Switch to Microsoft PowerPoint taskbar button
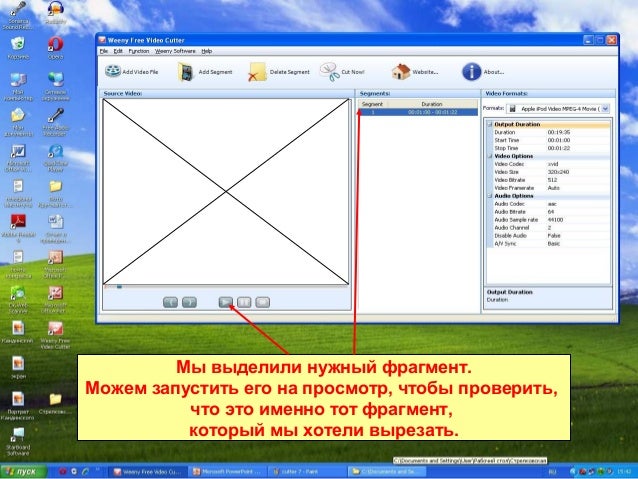 (227, 472)
